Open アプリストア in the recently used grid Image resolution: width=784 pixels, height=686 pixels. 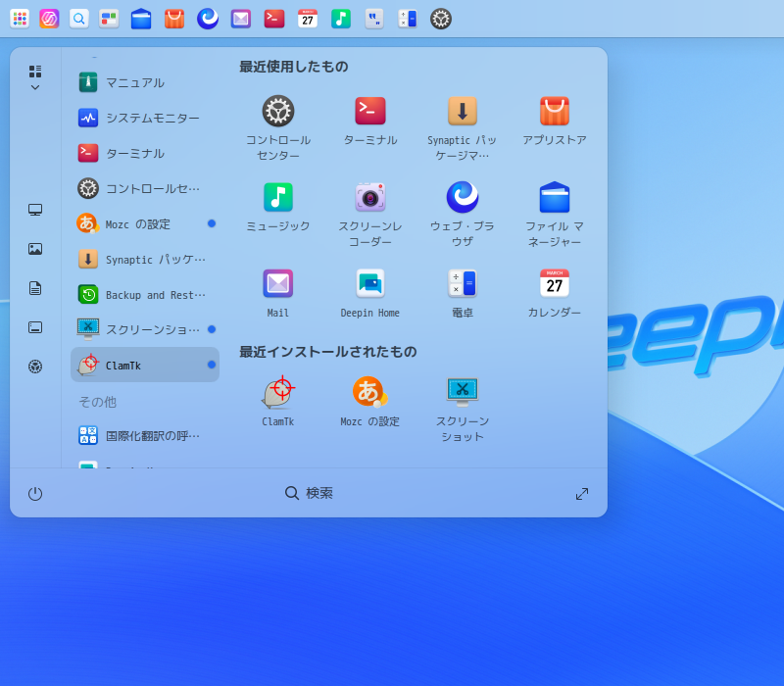point(555,121)
